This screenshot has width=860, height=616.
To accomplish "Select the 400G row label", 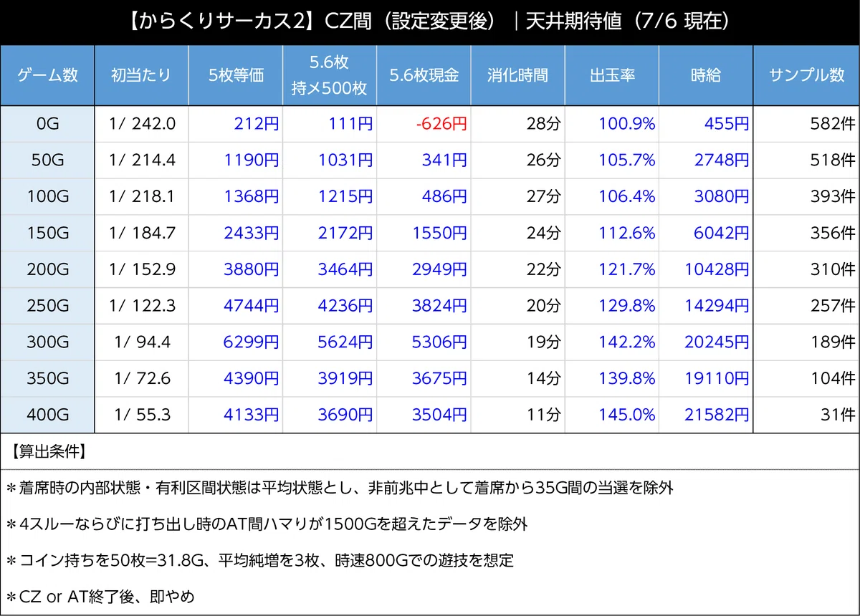I will click(47, 415).
